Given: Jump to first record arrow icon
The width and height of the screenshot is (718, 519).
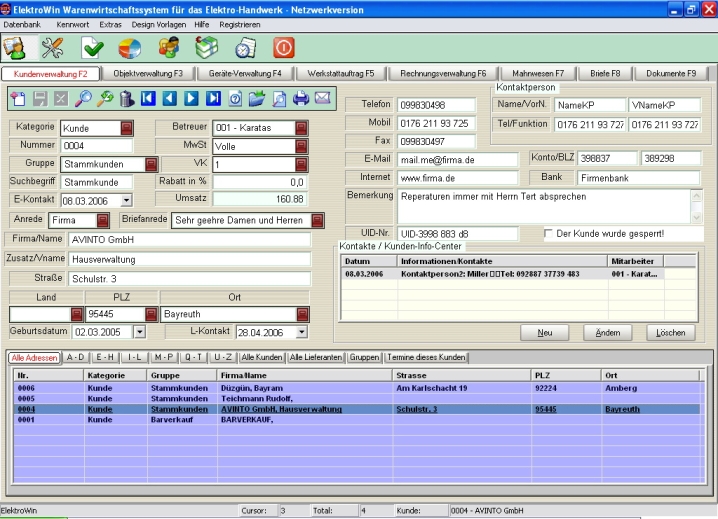Looking at the screenshot, I should pyautogui.click(x=148, y=98).
